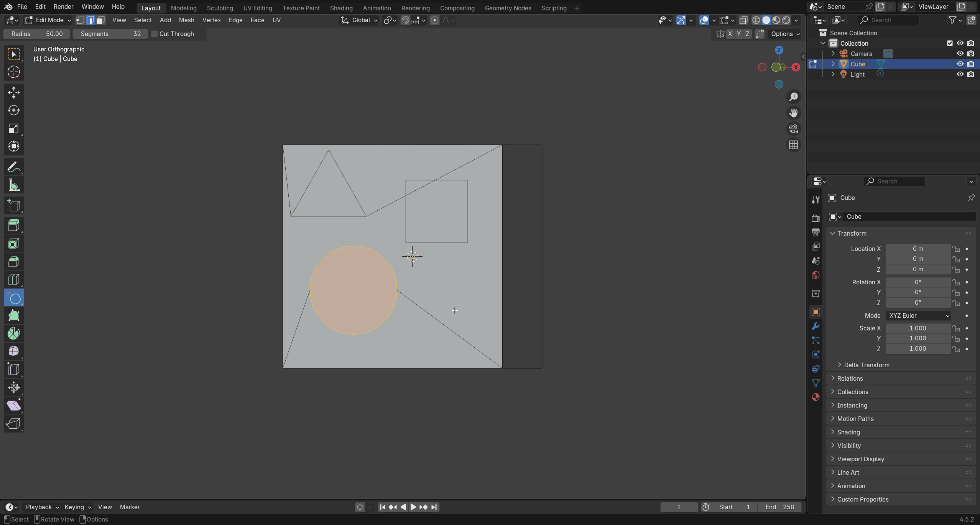Screen dimensions: 980x525
Task: Click the current frame field in the timeline
Action: [x=678, y=507]
